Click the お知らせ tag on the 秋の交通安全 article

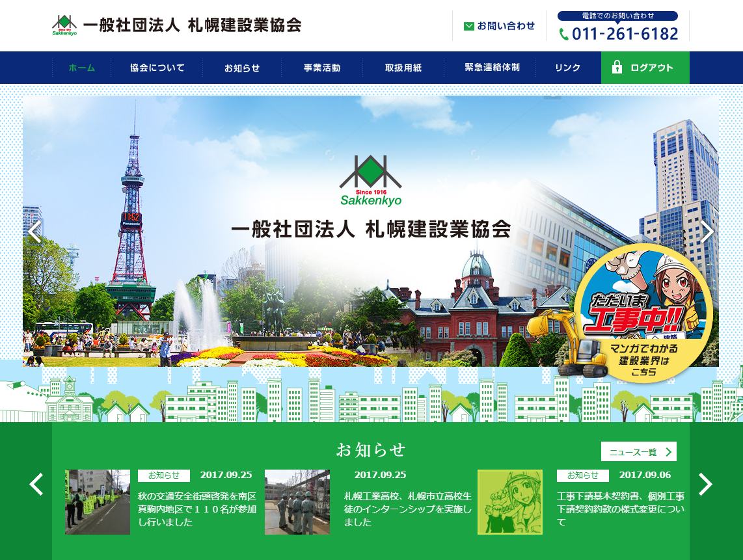pyautogui.click(x=164, y=475)
